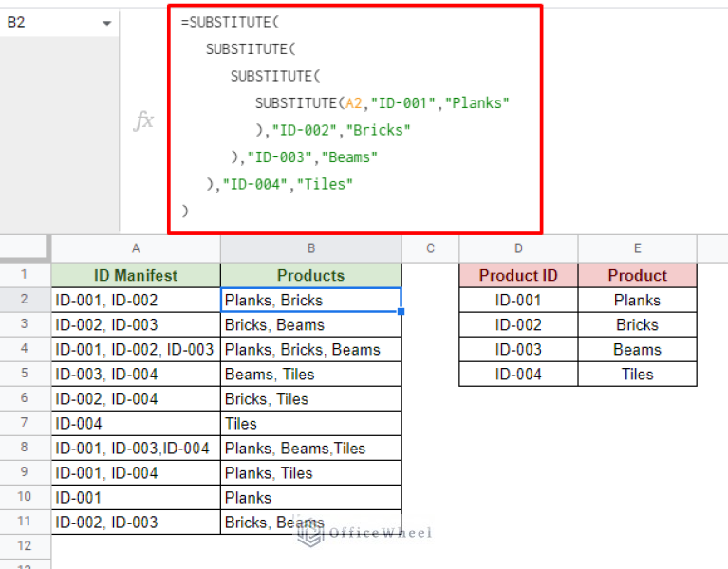The height and width of the screenshot is (569, 728).
Task: Select cell D3 'ID-002' in lookup table
Action: [518, 324]
